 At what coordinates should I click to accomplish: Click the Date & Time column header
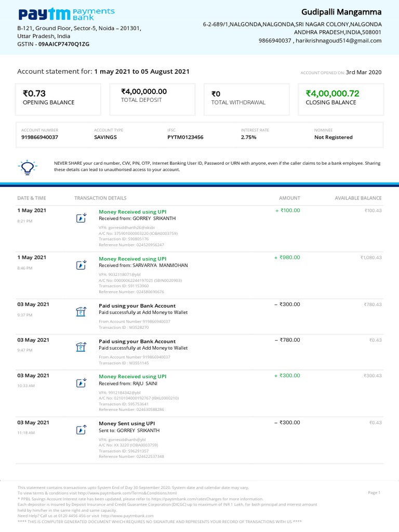point(32,198)
